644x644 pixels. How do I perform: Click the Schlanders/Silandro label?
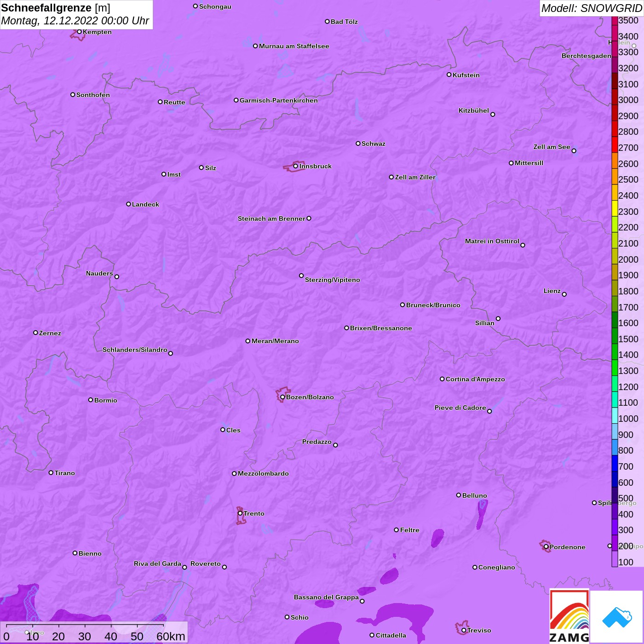135,350
